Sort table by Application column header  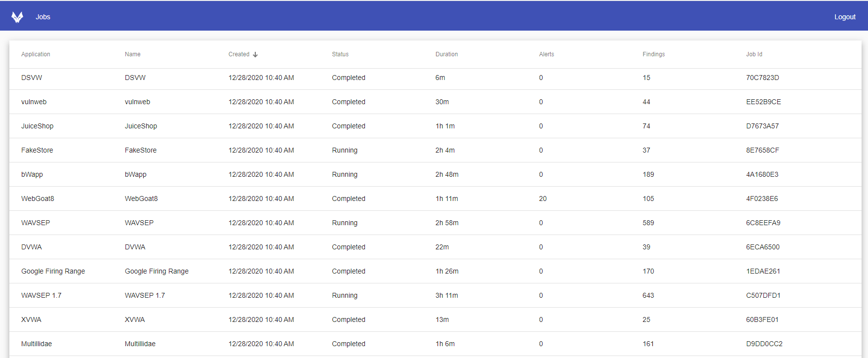pos(36,54)
